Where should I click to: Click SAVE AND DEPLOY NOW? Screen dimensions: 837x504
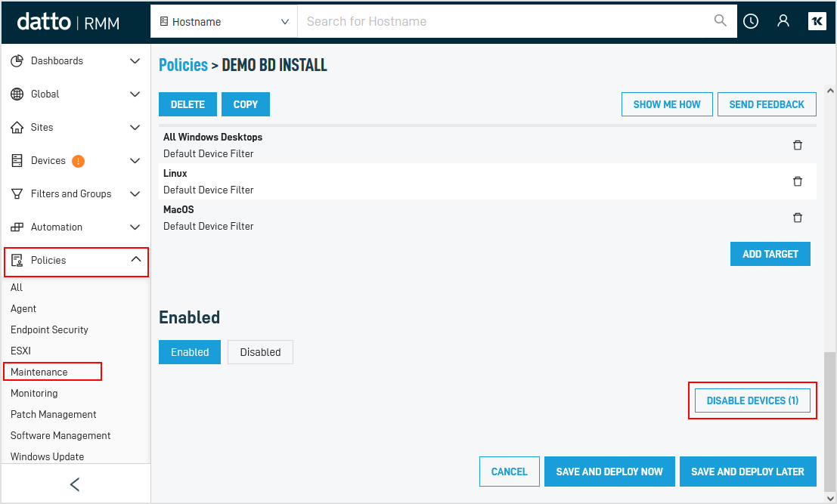(x=609, y=471)
